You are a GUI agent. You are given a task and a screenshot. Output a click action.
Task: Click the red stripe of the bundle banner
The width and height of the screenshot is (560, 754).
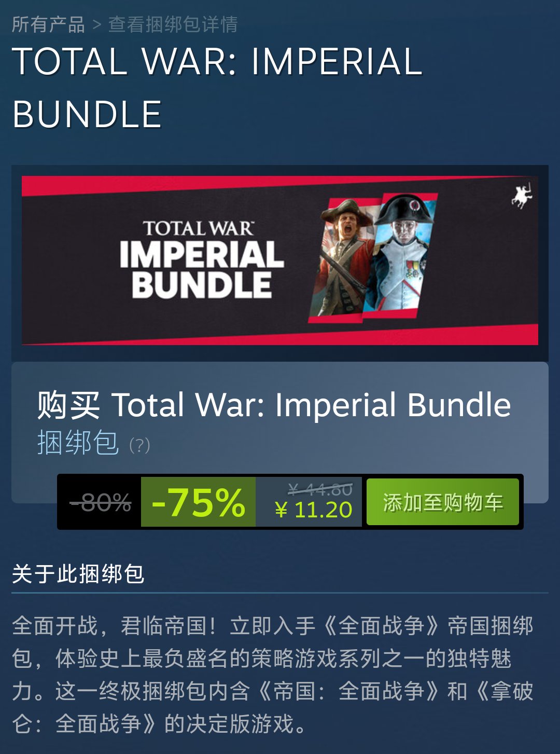280,335
